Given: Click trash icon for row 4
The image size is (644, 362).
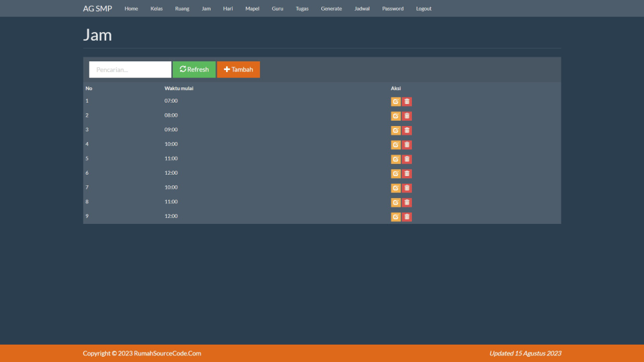Looking at the screenshot, I should point(407,145).
